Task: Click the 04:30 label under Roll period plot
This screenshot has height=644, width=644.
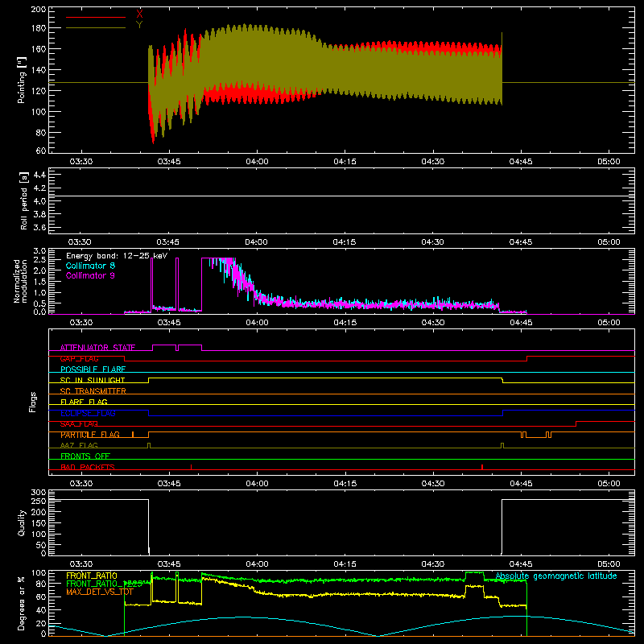Action: pyautogui.click(x=432, y=242)
